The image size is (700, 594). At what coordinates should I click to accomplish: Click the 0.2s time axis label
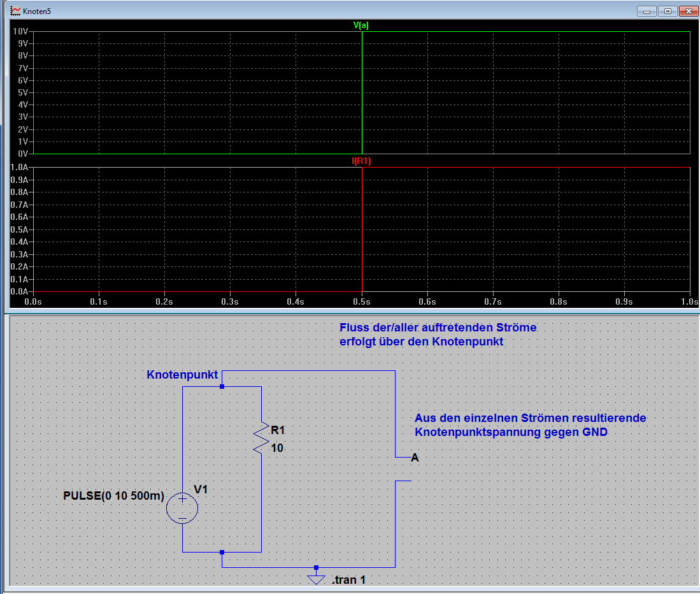pos(164,302)
